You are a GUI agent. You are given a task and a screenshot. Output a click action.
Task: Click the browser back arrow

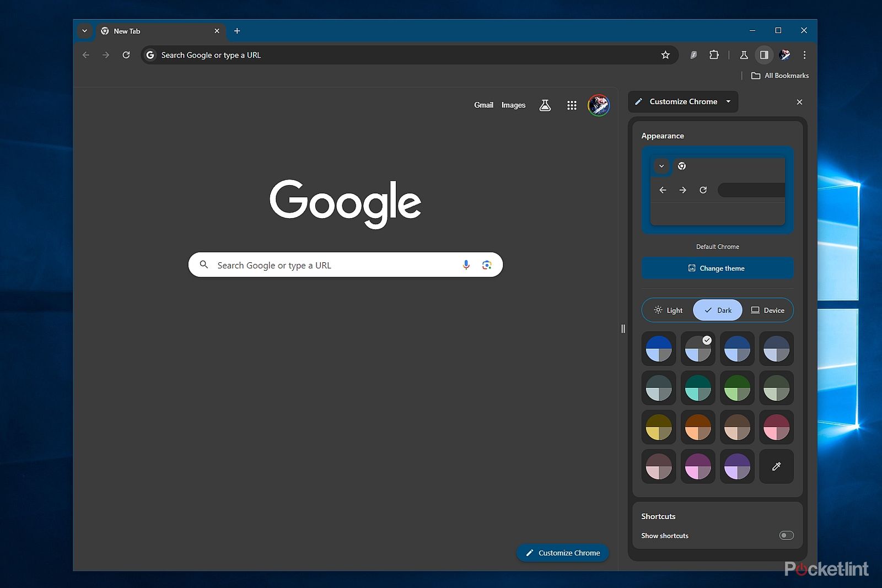coord(86,55)
